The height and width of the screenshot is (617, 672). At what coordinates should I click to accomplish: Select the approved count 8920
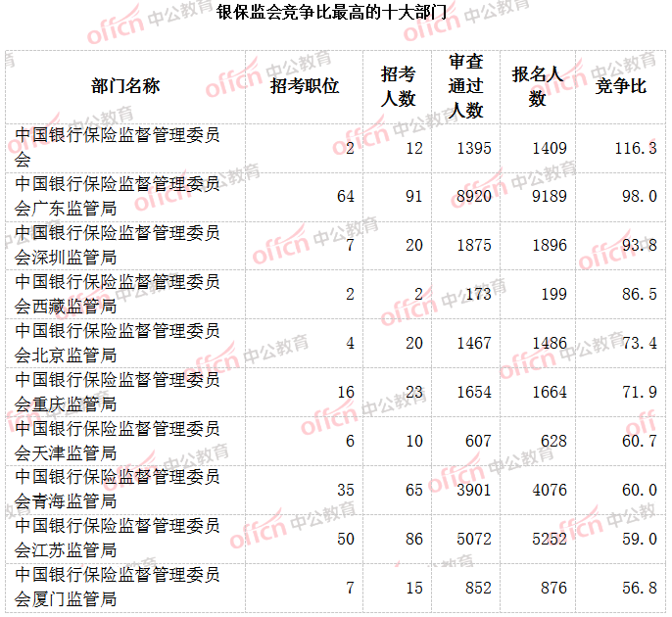click(474, 196)
